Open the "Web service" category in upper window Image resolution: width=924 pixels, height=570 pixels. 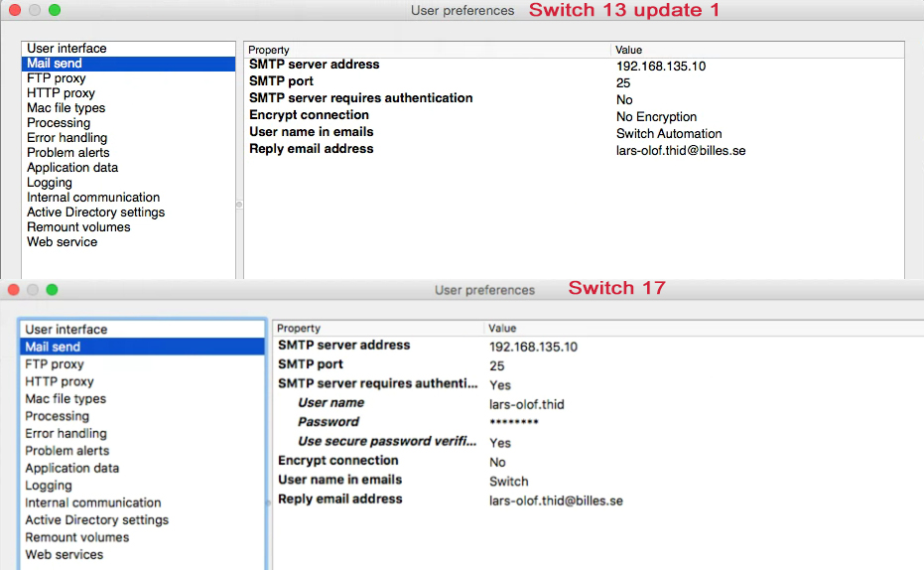(62, 242)
